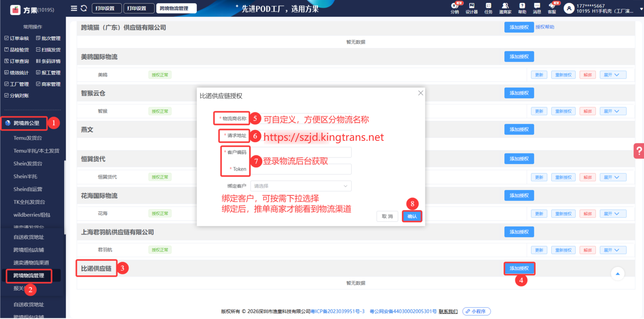
Task: Click the Token input field
Action: [301, 169]
